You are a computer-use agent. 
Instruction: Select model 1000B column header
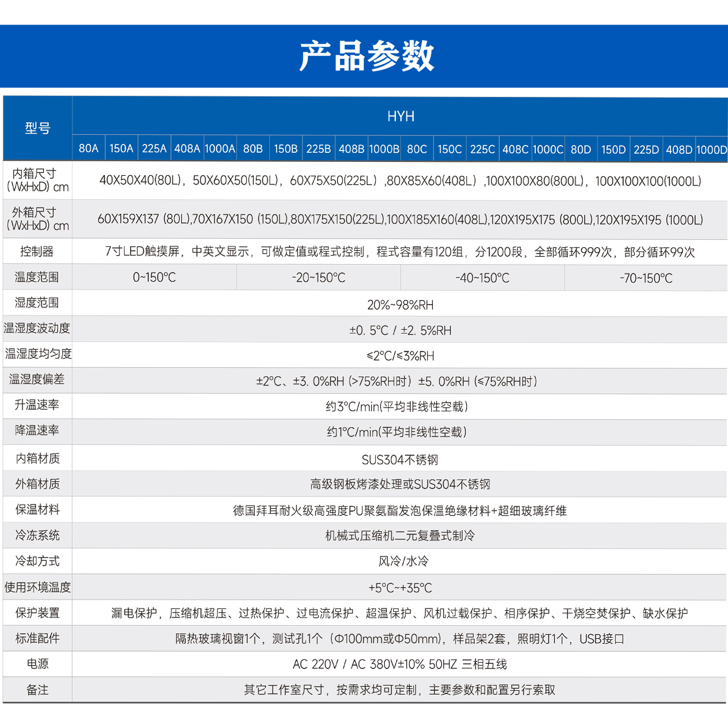pyautogui.click(x=384, y=148)
